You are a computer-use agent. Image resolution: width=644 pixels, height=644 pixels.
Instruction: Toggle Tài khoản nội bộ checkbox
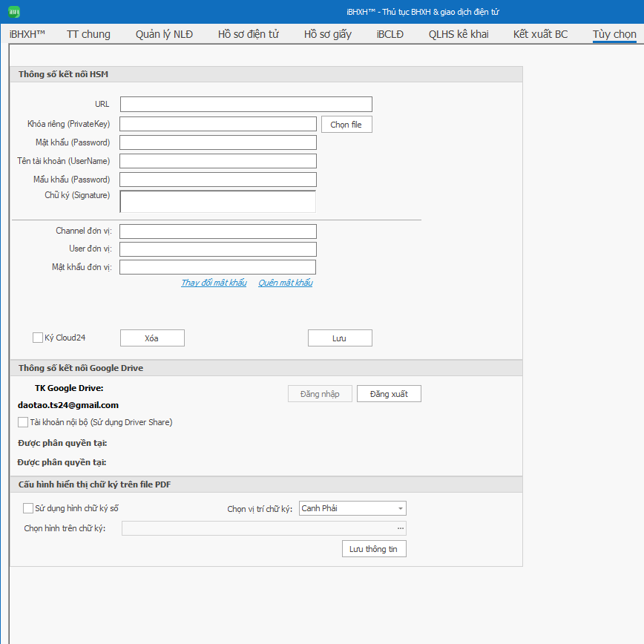pos(23,422)
